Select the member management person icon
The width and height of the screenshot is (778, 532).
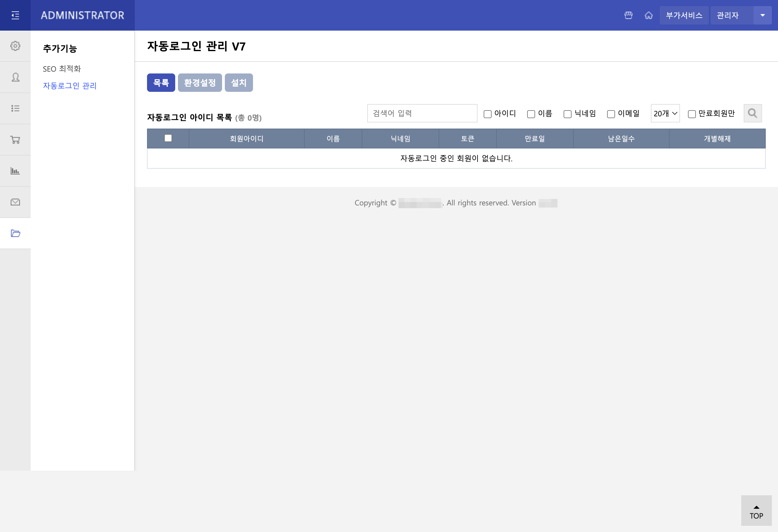click(15, 77)
